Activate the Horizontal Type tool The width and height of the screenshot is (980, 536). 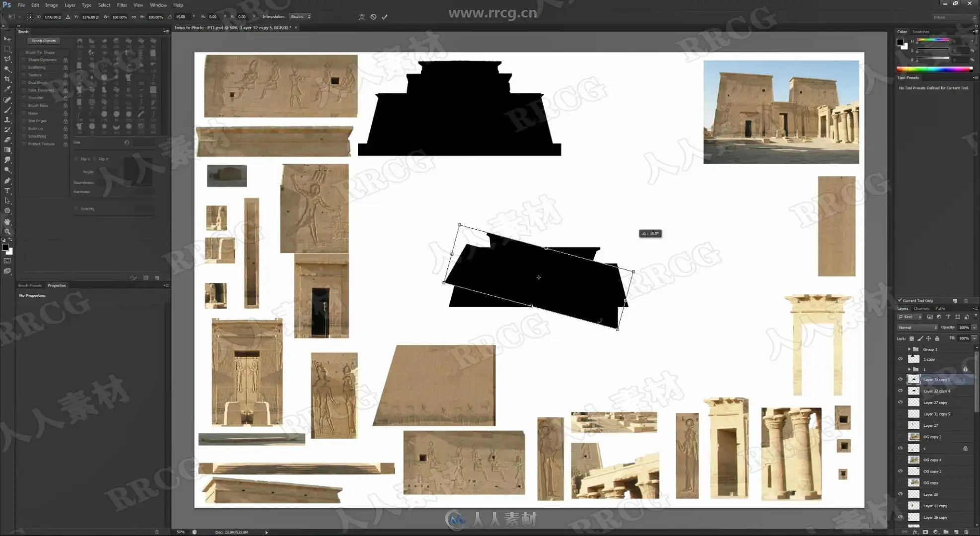tap(7, 191)
